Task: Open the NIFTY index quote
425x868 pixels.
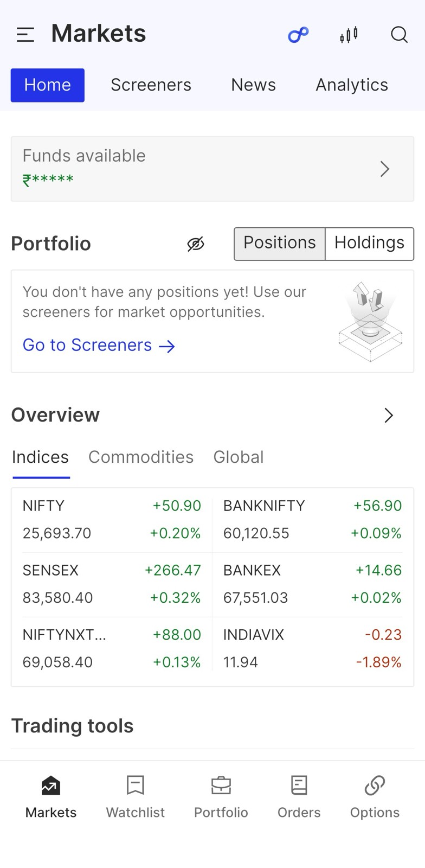Action: (x=111, y=520)
